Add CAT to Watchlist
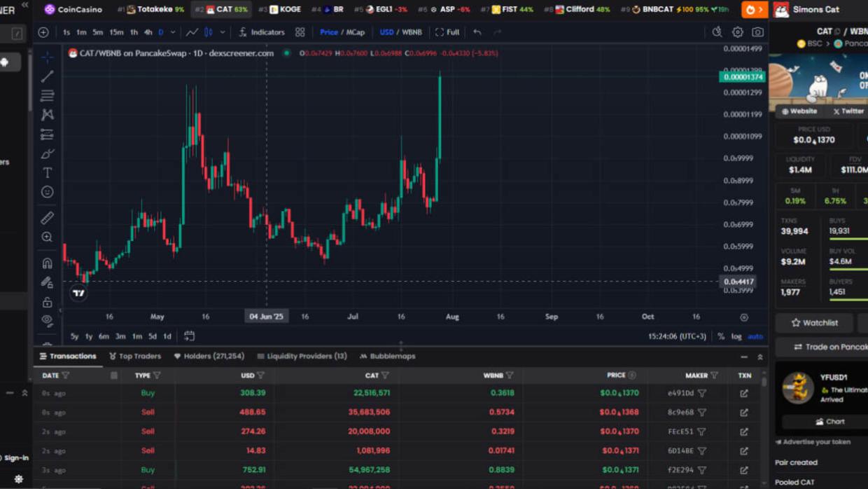The image size is (868, 489). tap(814, 323)
